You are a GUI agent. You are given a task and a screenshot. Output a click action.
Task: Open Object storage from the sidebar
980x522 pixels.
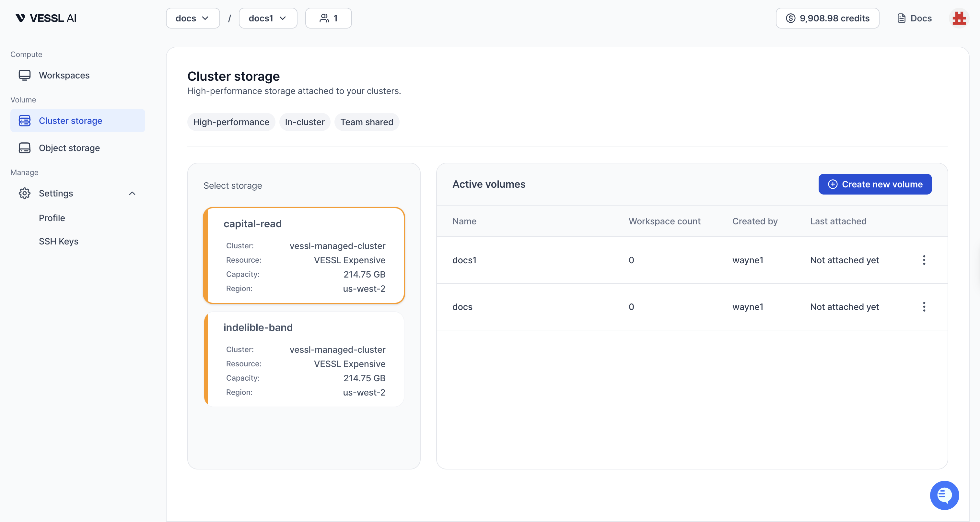(x=69, y=148)
